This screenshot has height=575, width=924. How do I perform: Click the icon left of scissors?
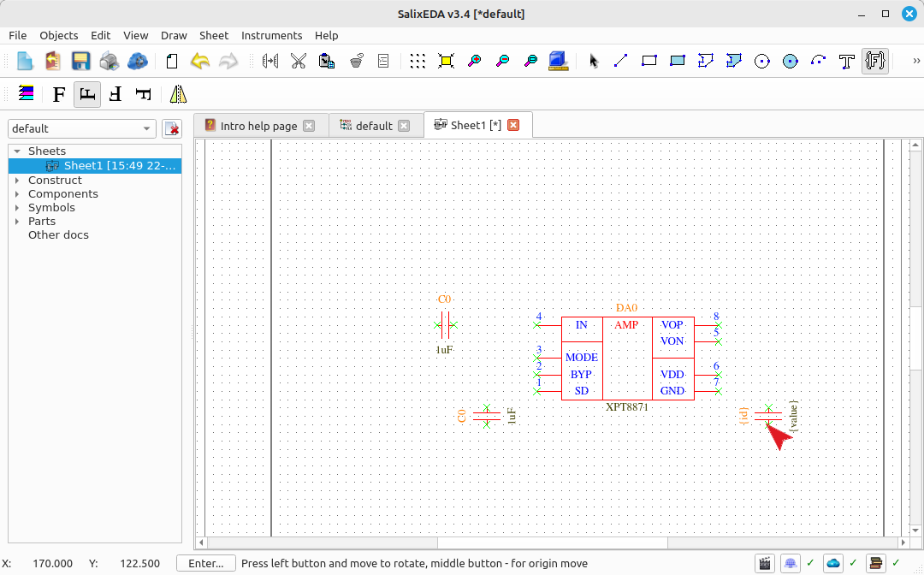tap(269, 61)
